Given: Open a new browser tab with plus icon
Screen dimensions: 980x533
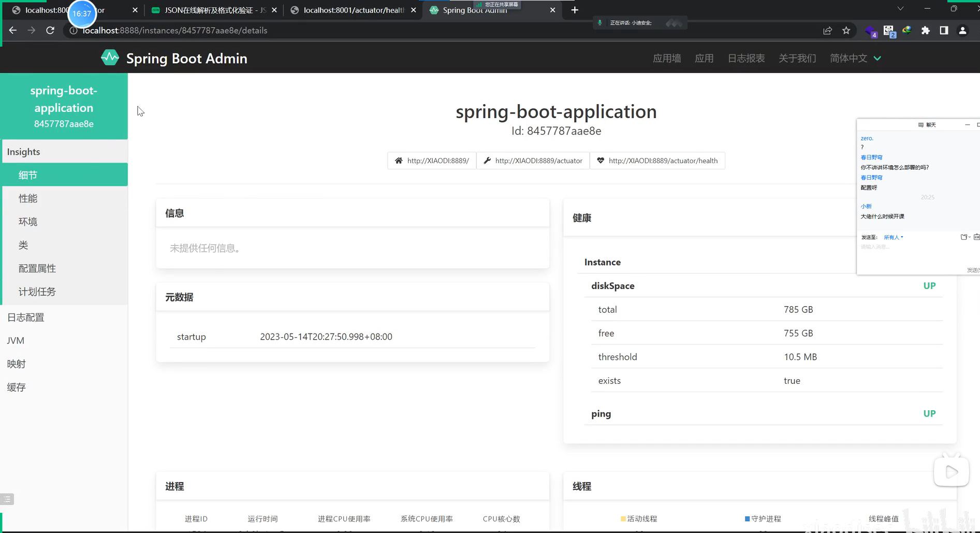Looking at the screenshot, I should pyautogui.click(x=575, y=10).
